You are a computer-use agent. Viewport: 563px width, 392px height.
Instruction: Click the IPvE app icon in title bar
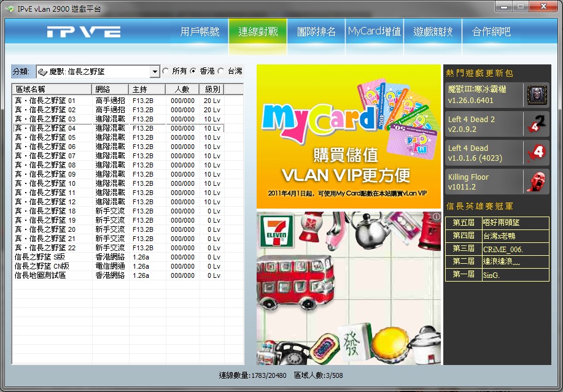9,8
